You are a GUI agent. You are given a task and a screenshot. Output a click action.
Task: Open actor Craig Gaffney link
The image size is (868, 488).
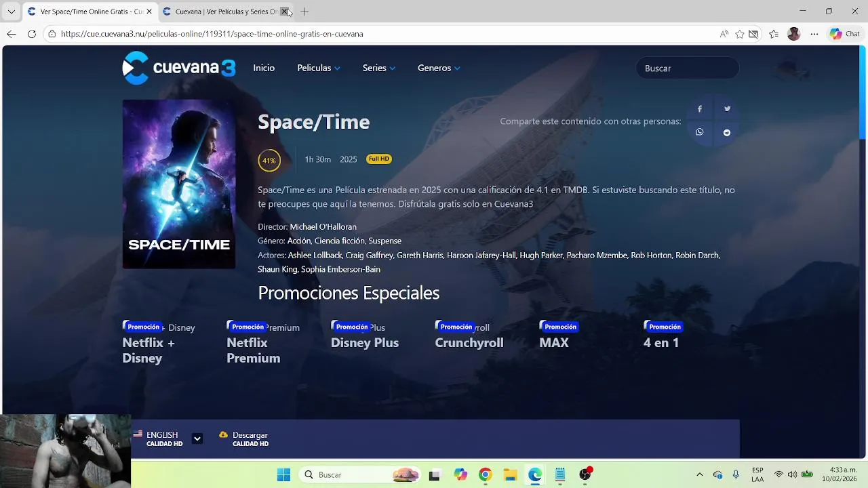369,256
